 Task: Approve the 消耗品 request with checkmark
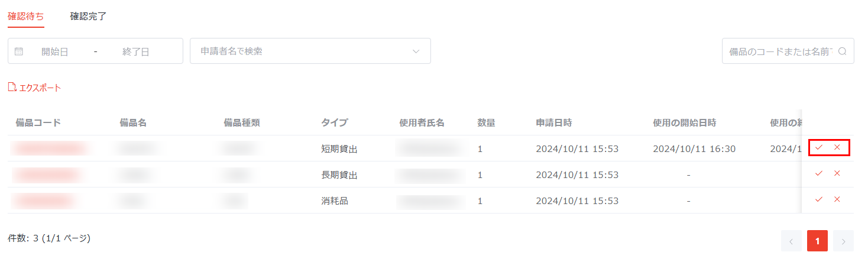point(819,199)
